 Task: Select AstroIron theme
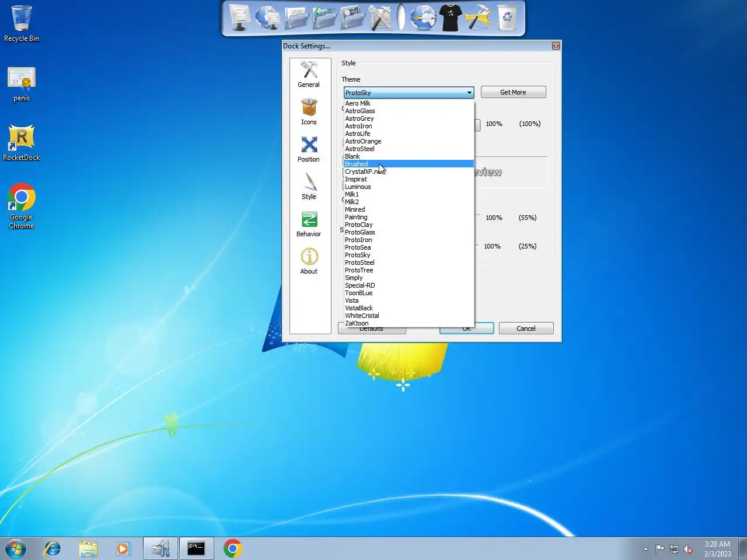tap(409, 126)
